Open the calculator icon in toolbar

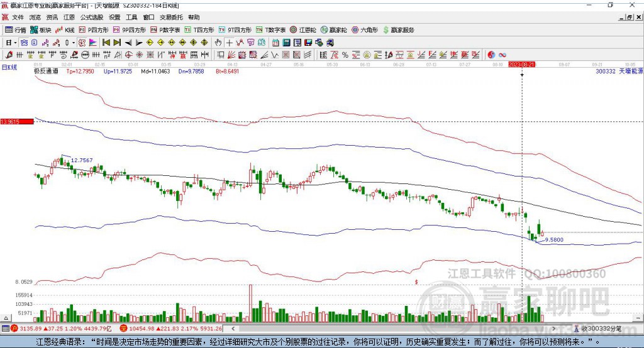[x=286, y=43]
